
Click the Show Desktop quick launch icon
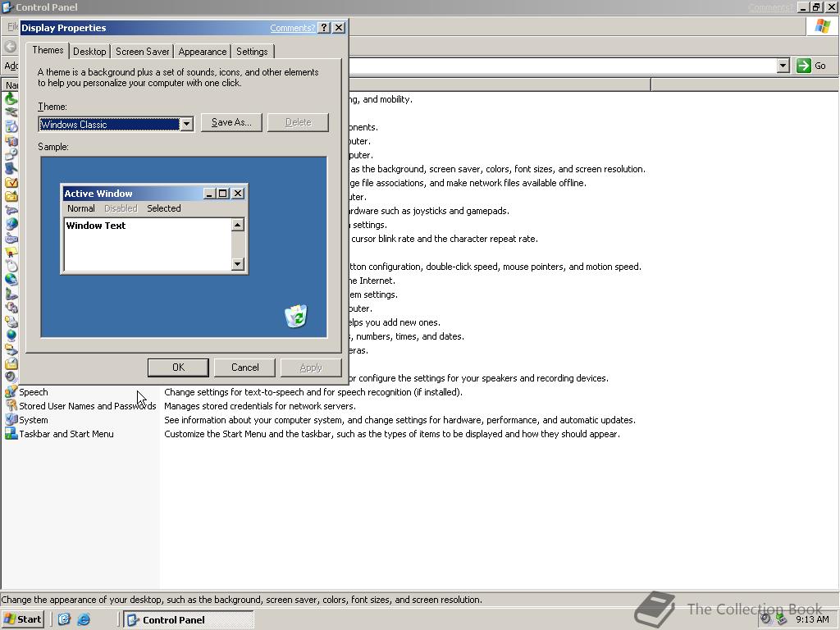[x=64, y=619]
